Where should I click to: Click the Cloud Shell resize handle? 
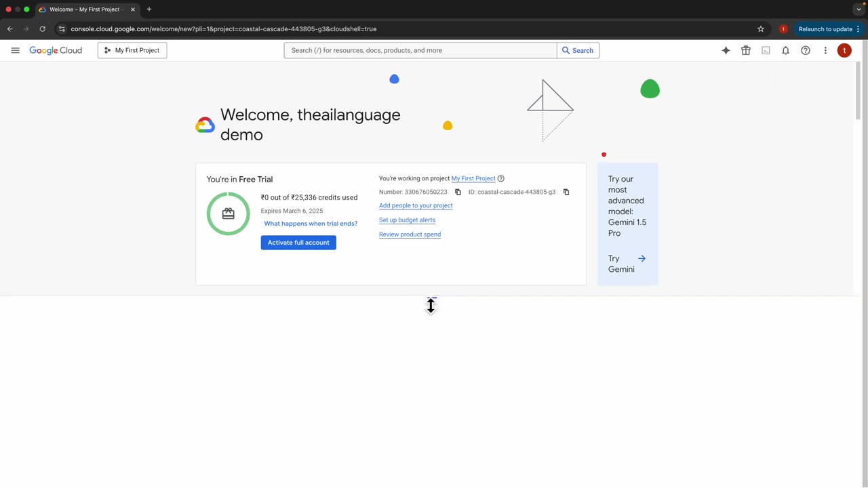pyautogui.click(x=431, y=297)
